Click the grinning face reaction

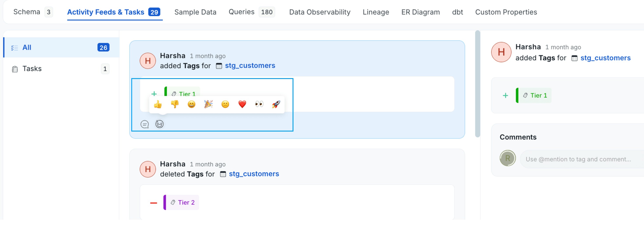pos(191,104)
